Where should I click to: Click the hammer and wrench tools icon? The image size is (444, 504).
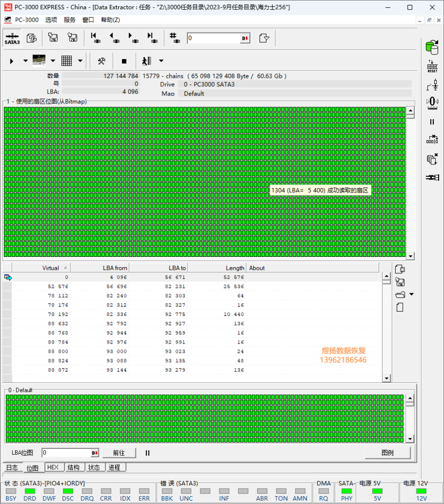pos(101,61)
